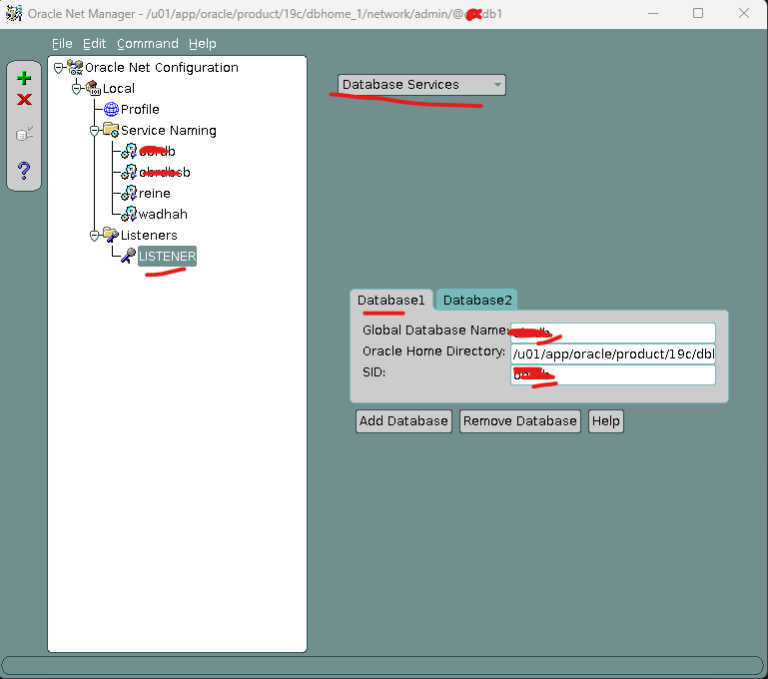
Task: Collapse the Listeners folder
Action: [95, 236]
